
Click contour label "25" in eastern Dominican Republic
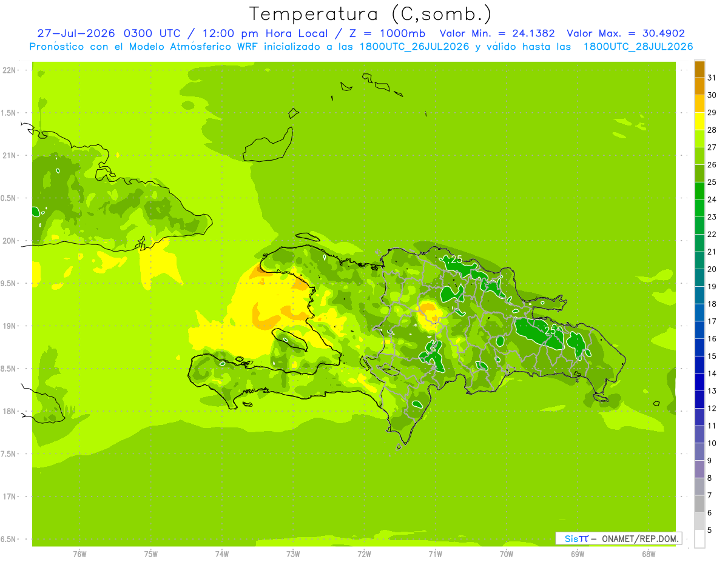[551, 330]
